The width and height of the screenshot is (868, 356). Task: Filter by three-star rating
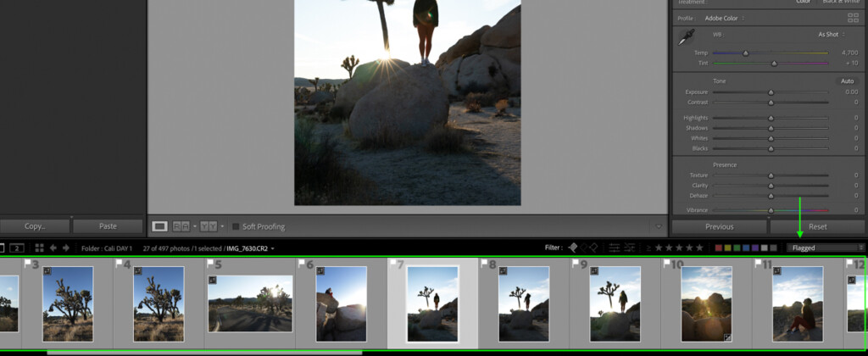tap(679, 248)
